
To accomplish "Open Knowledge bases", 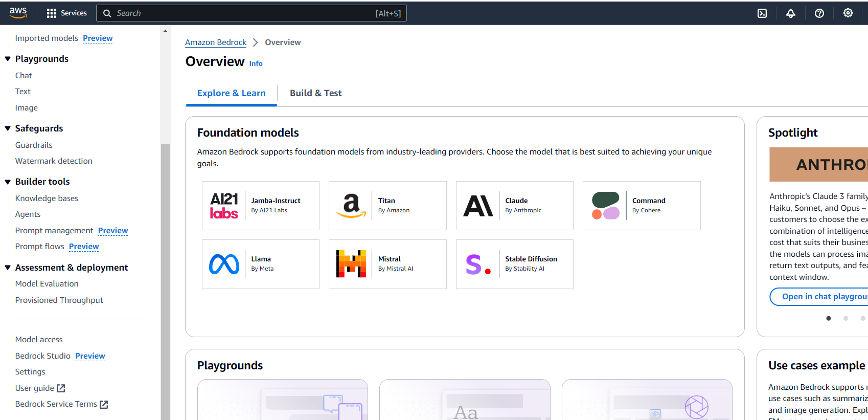I will pyautogui.click(x=47, y=198).
